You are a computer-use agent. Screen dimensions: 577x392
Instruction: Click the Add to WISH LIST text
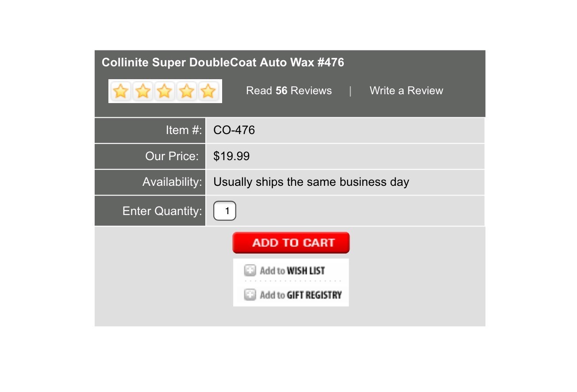point(292,270)
